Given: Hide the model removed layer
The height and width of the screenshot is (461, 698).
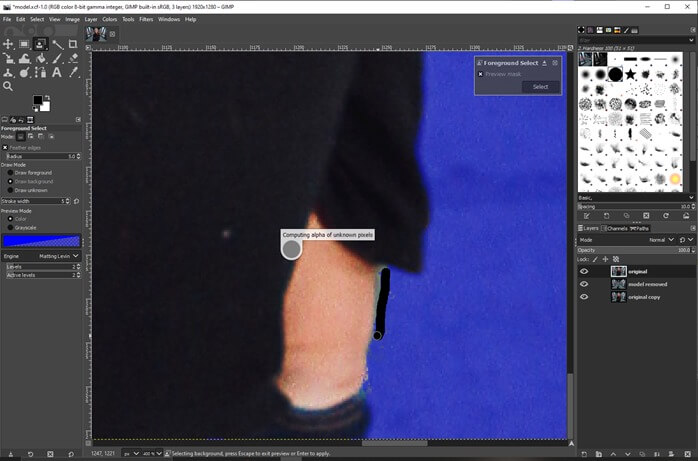Looking at the screenshot, I should point(584,284).
